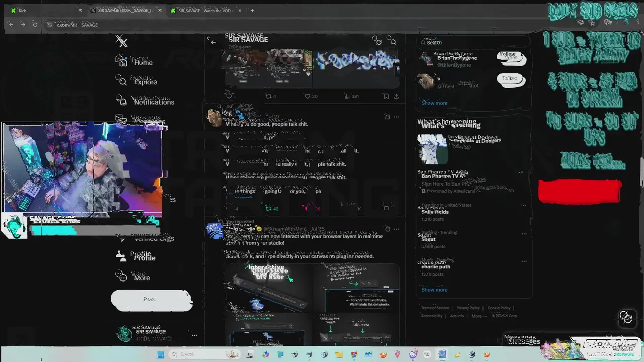
Task: Switch to 'SIR_SAVAGE - Watch the VOD' tab
Action: tap(206, 10)
